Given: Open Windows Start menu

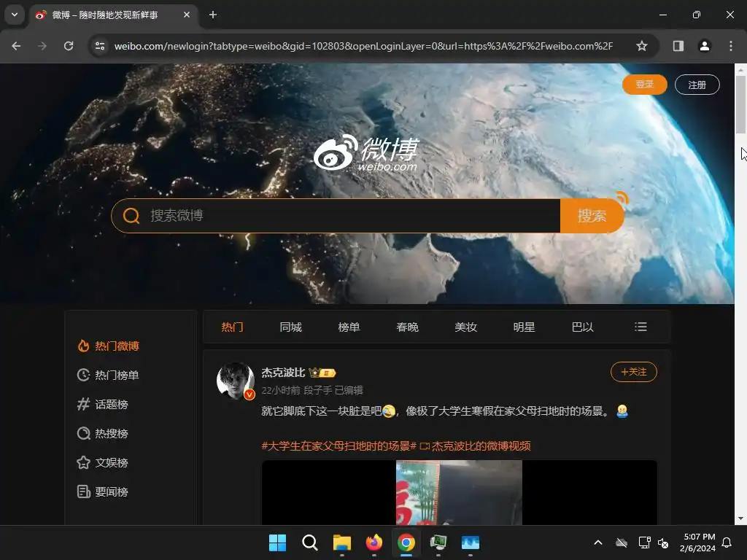Looking at the screenshot, I should [277, 542].
